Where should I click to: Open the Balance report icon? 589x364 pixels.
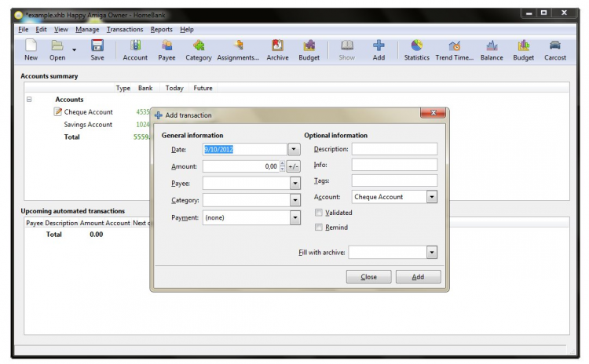pos(492,45)
